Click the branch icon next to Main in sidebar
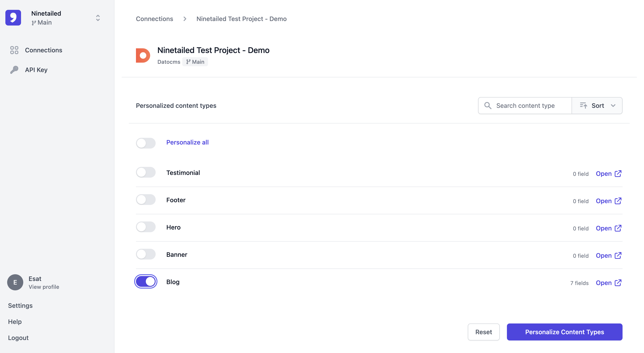The height and width of the screenshot is (353, 644). tap(34, 23)
